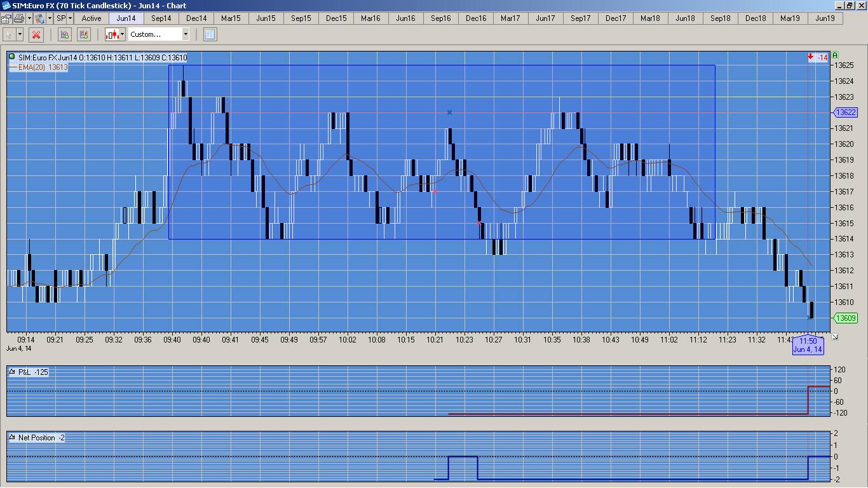The width and height of the screenshot is (868, 488).
Task: Click the red down arrow -14 indicator
Action: pos(817,58)
